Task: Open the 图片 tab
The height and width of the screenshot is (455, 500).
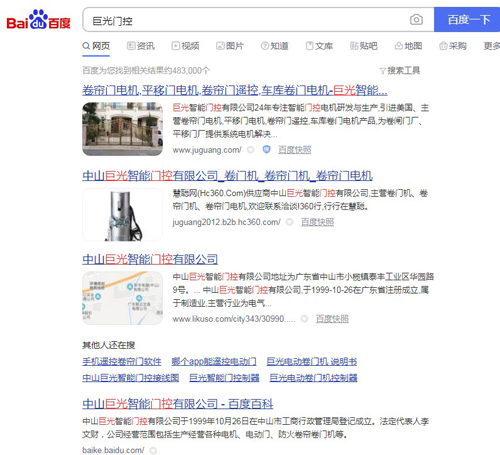Action: [230, 46]
